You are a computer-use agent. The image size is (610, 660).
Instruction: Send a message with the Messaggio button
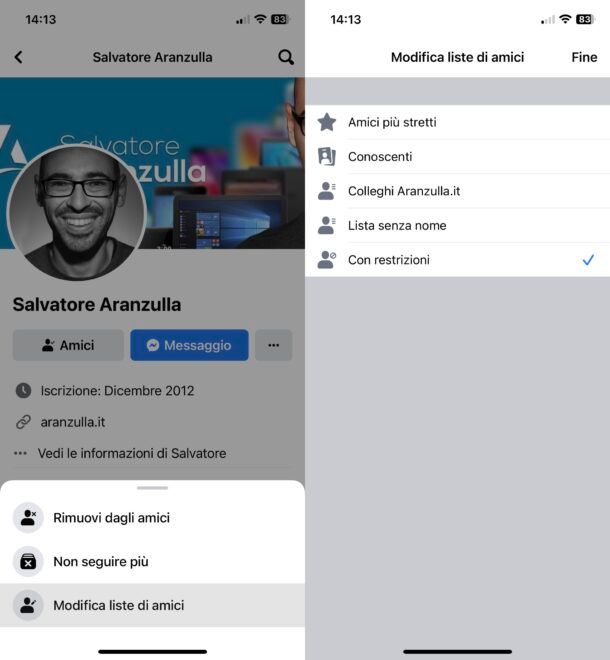point(189,345)
